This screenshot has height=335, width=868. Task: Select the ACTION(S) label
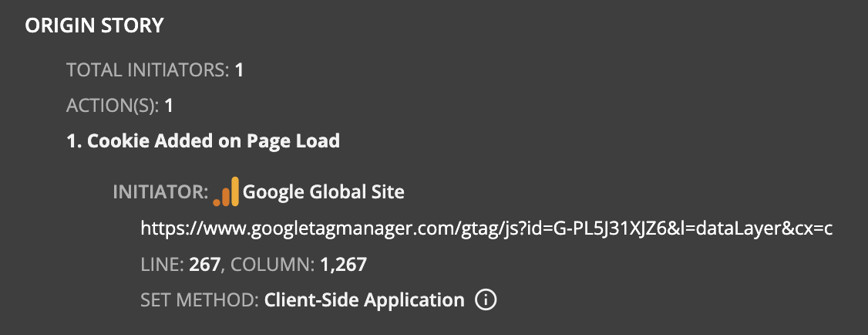(113, 107)
